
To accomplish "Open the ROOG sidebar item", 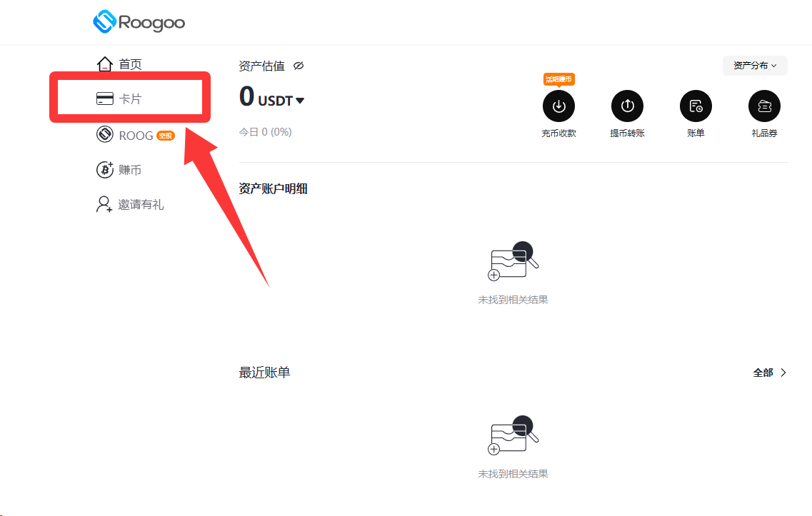I will 136,135.
